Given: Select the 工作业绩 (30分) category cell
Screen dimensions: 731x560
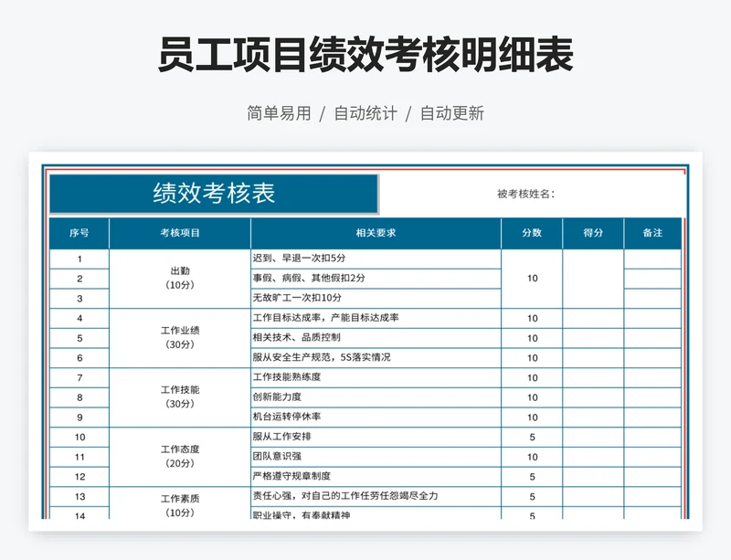Looking at the screenshot, I should click(180, 337).
